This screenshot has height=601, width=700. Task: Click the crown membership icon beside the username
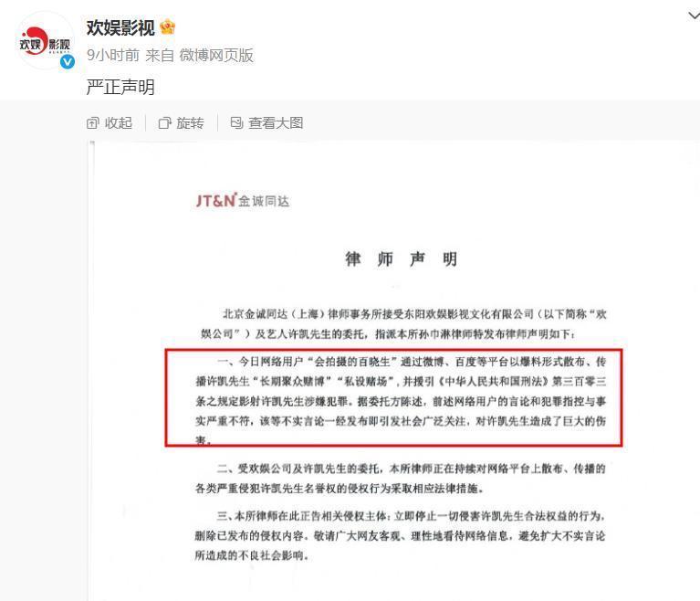click(x=167, y=27)
